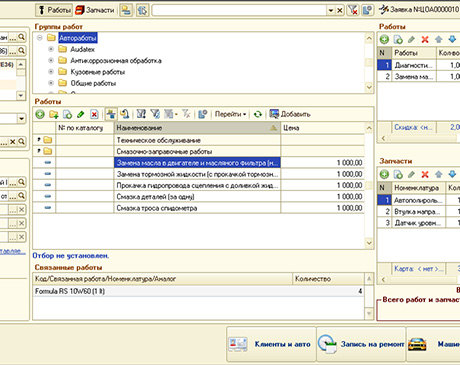460x365 pixels.
Task: Click move-to-group icon in Работы toolbar
Action: coord(125,114)
